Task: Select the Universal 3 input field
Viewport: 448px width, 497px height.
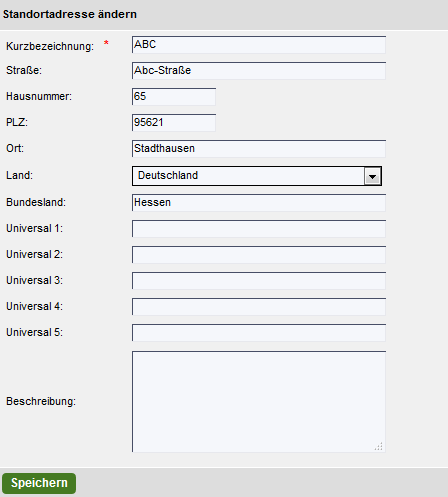Action: pos(259,281)
